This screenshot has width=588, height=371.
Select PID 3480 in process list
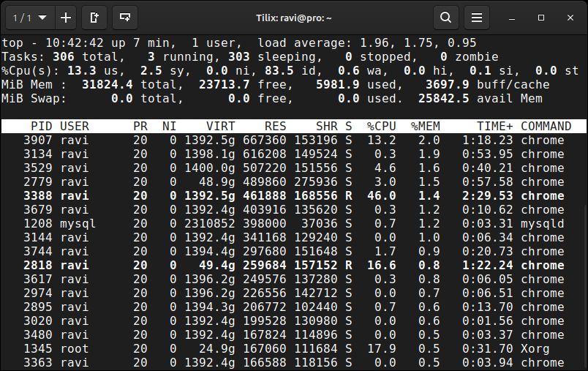(x=37, y=334)
